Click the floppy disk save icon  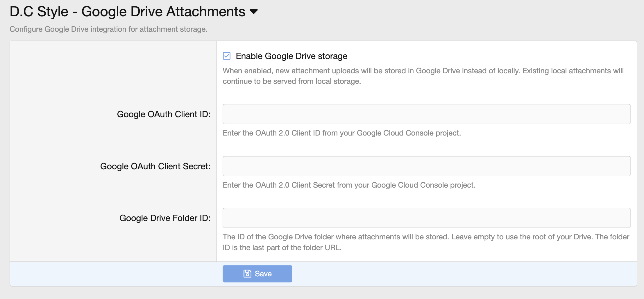247,273
